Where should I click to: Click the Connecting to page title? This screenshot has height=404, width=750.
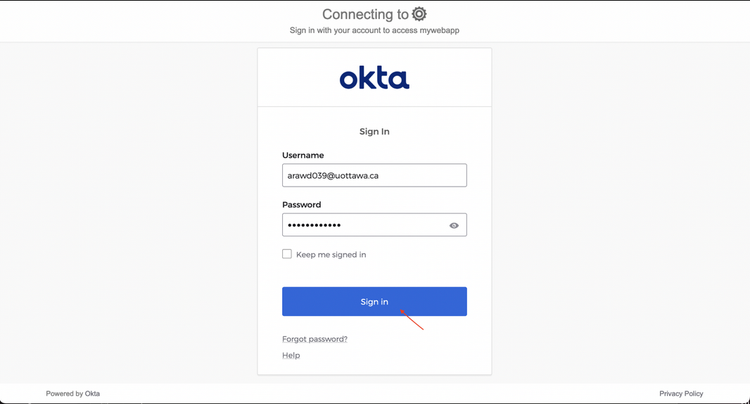tap(365, 14)
